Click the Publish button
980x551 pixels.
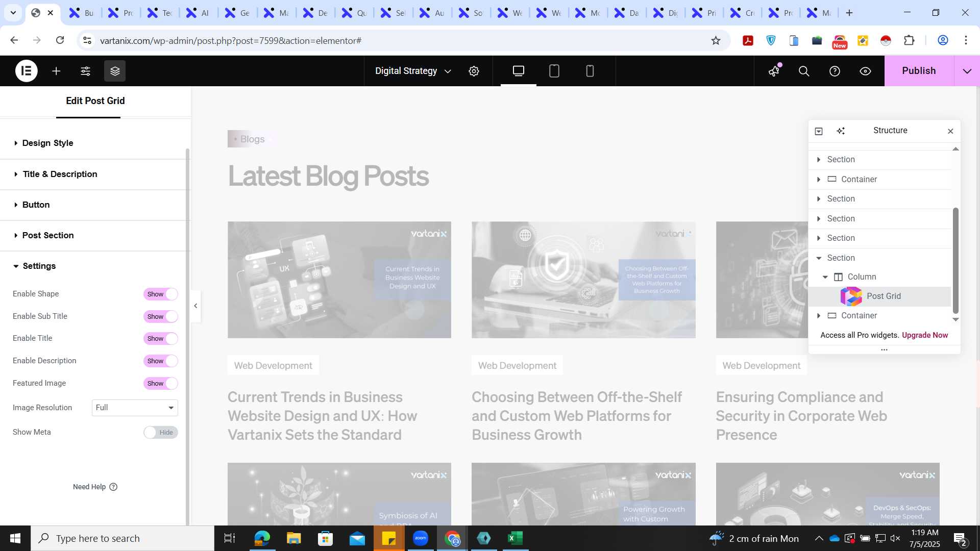tap(919, 71)
